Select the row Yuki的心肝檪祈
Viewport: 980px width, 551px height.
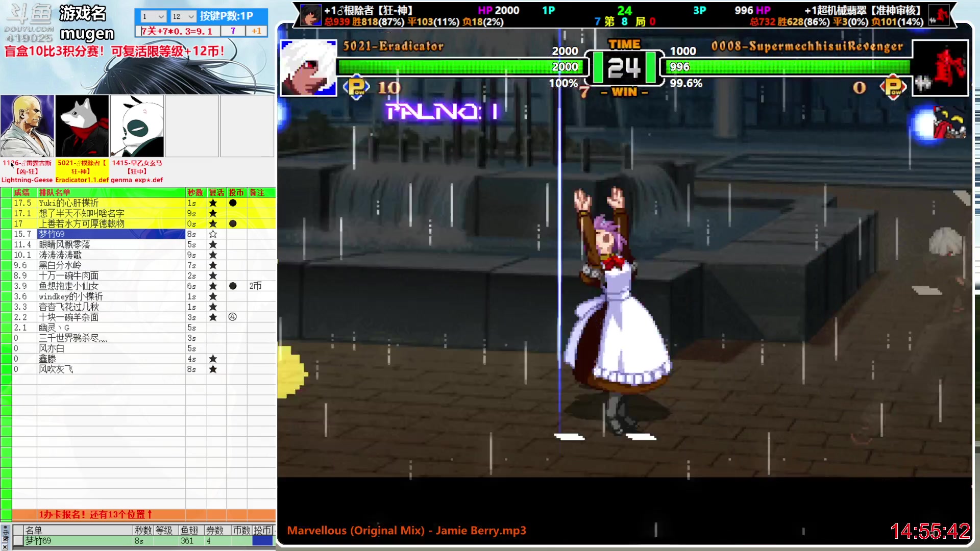tap(138, 203)
